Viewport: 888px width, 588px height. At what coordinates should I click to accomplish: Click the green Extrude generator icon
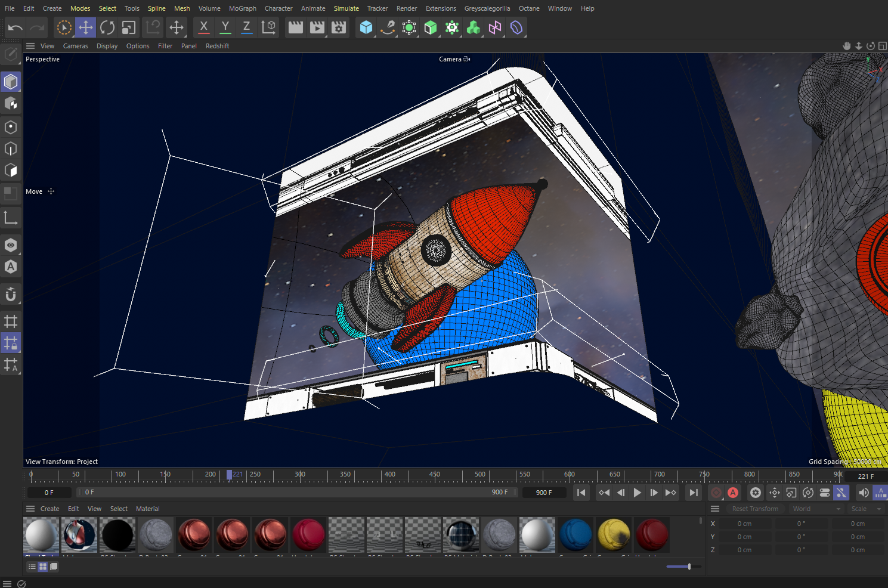pos(431,27)
